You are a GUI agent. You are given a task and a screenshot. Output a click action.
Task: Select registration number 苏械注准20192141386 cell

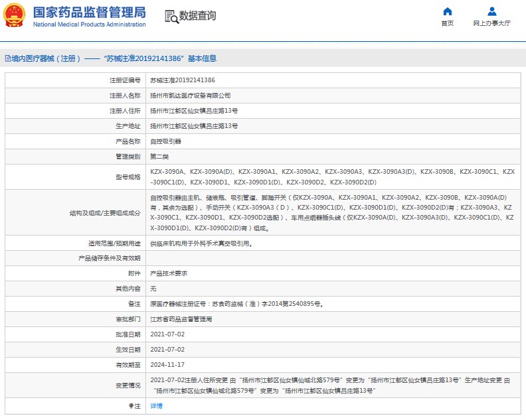point(183,80)
